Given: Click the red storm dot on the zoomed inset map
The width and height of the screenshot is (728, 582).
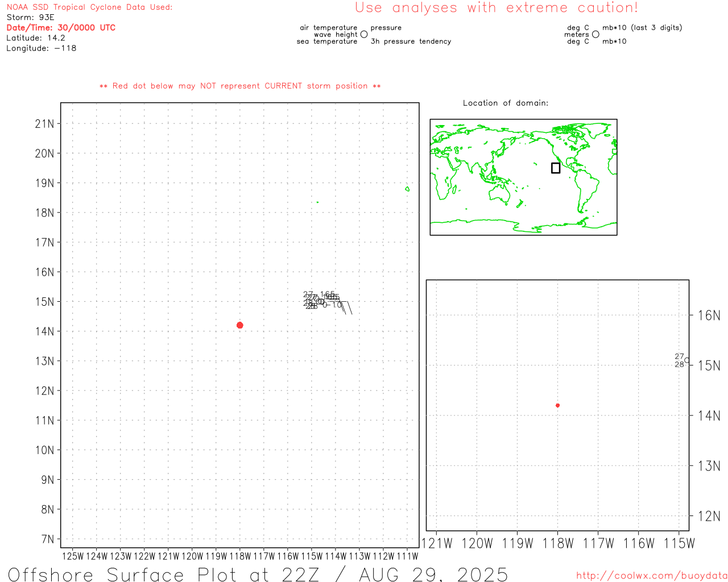Looking at the screenshot, I should pos(557,405).
